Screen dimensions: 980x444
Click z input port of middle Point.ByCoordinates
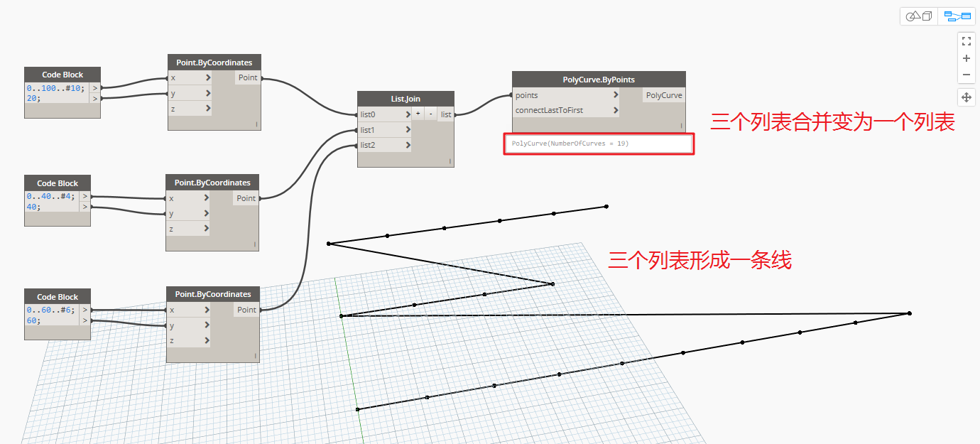[x=188, y=229]
